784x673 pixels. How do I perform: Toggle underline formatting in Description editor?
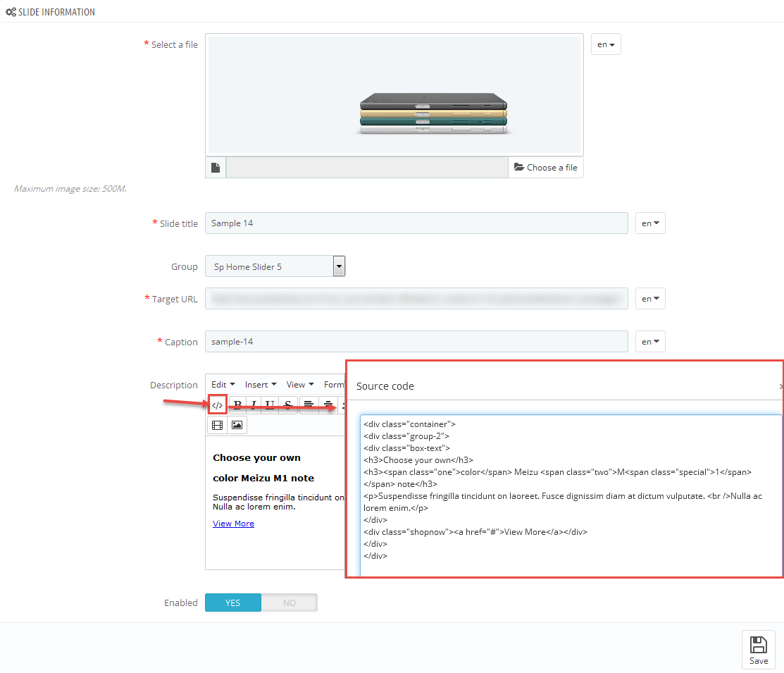pos(270,405)
